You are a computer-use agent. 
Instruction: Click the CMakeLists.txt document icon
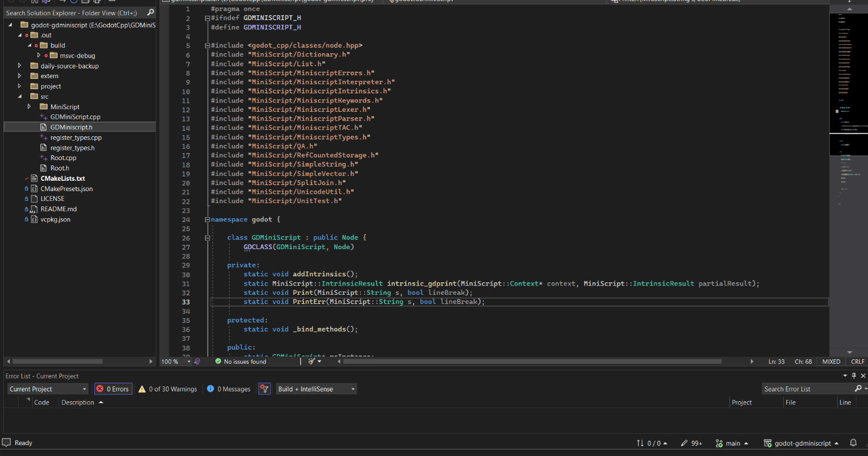(x=34, y=179)
